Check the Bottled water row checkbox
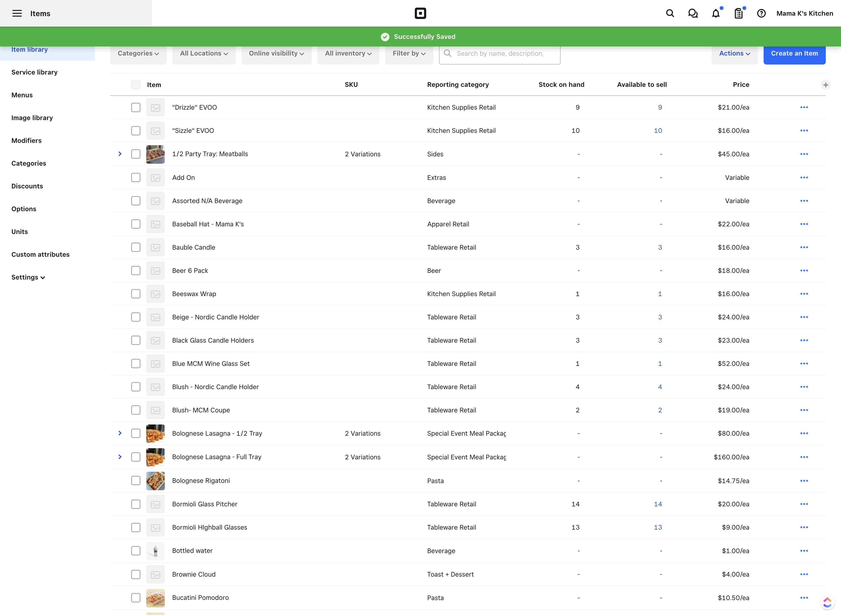This screenshot has height=616, width=841. click(x=136, y=551)
